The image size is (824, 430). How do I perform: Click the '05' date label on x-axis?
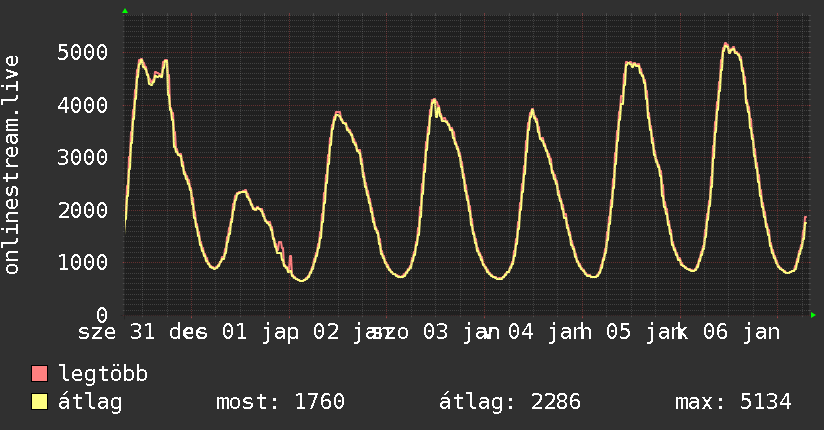(x=618, y=332)
